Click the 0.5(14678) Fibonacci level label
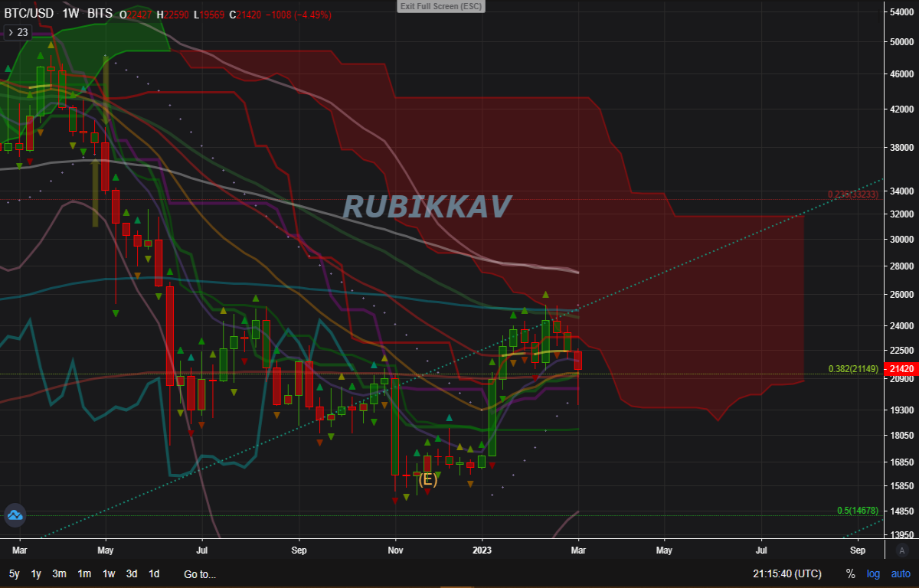Viewport: 919px width, 588px height. pyautogui.click(x=858, y=511)
